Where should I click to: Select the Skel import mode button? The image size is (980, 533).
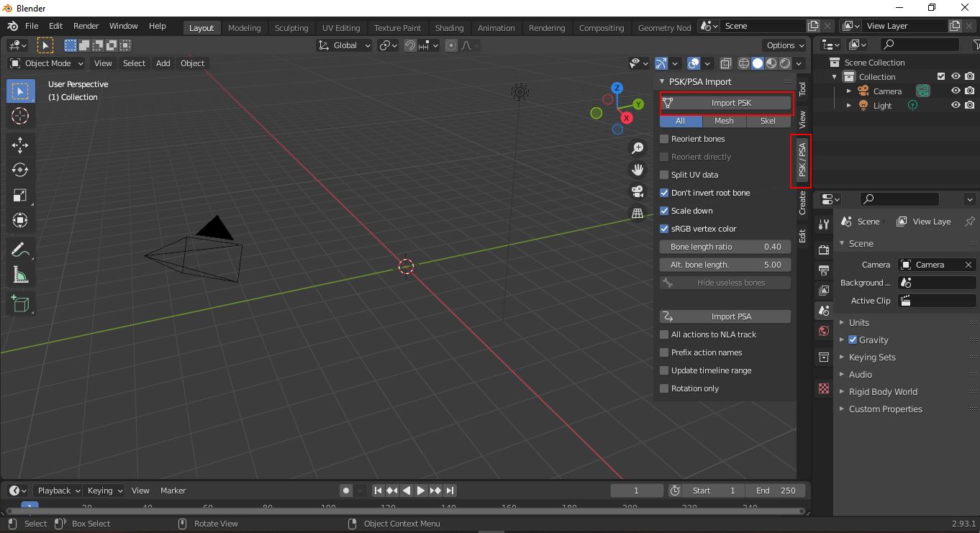click(x=768, y=121)
